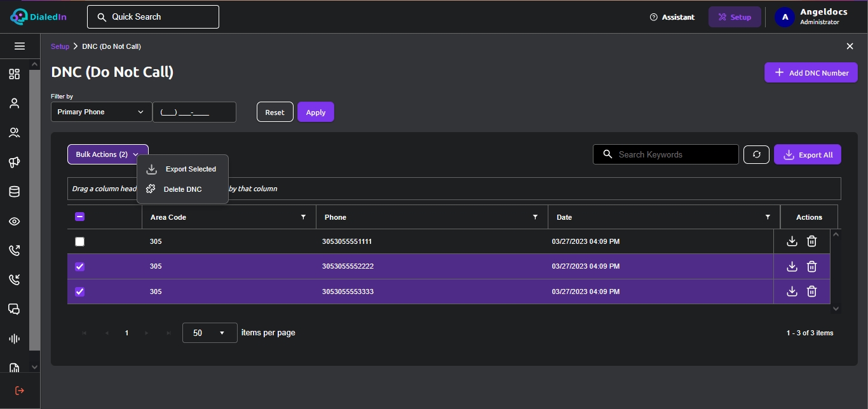Click the Setup button in header

click(734, 17)
